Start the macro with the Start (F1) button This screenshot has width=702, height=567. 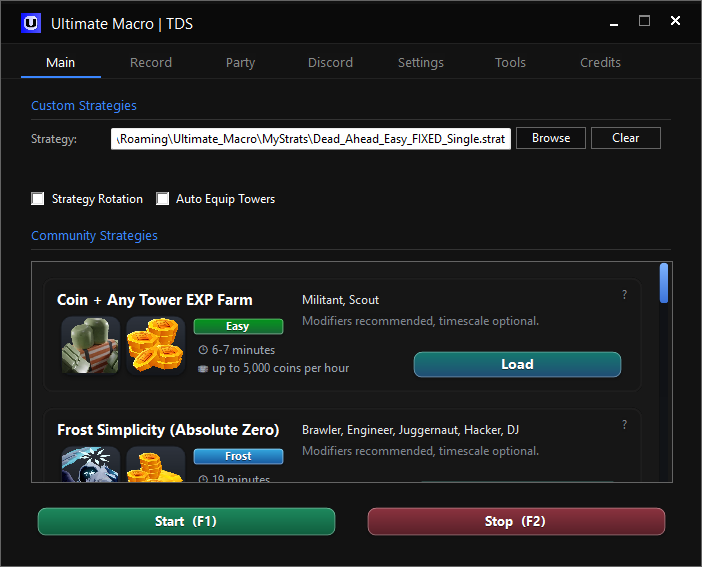(x=186, y=521)
